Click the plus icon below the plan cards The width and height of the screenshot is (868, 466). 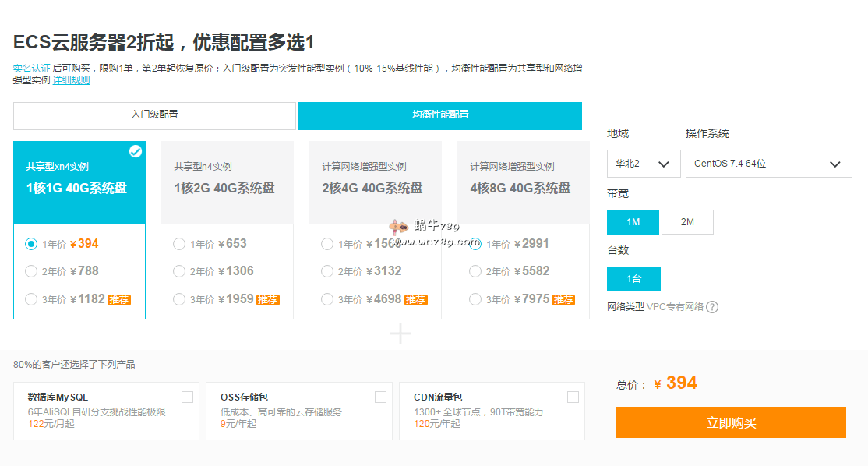pyautogui.click(x=400, y=334)
